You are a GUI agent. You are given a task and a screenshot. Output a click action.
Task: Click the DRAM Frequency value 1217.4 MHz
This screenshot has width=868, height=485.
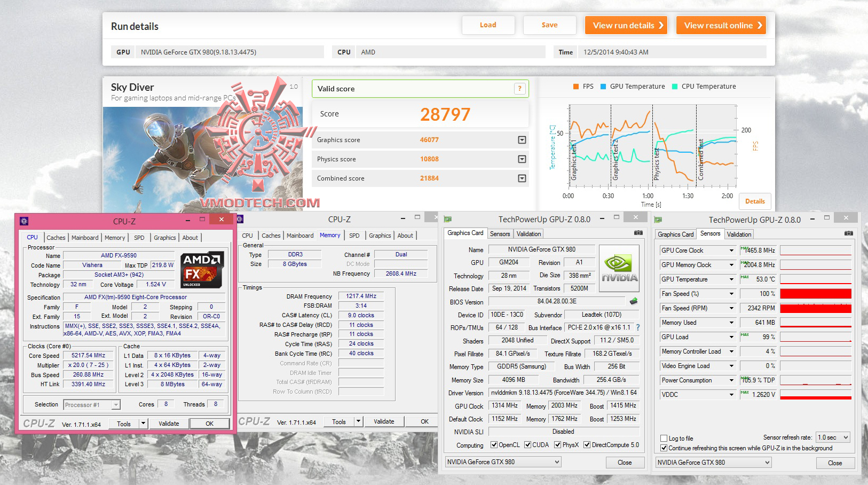tap(361, 296)
